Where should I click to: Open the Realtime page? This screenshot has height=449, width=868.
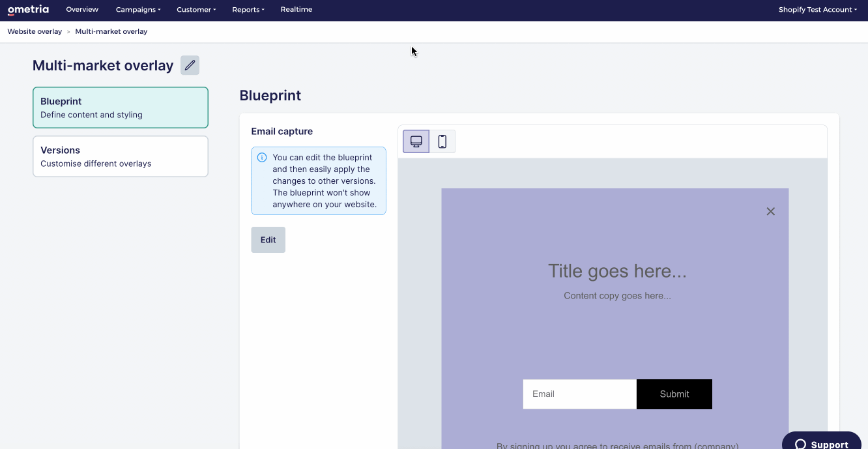(297, 10)
